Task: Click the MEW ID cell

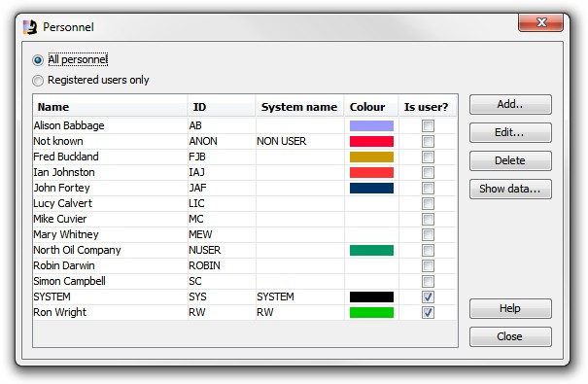Action: [222, 234]
